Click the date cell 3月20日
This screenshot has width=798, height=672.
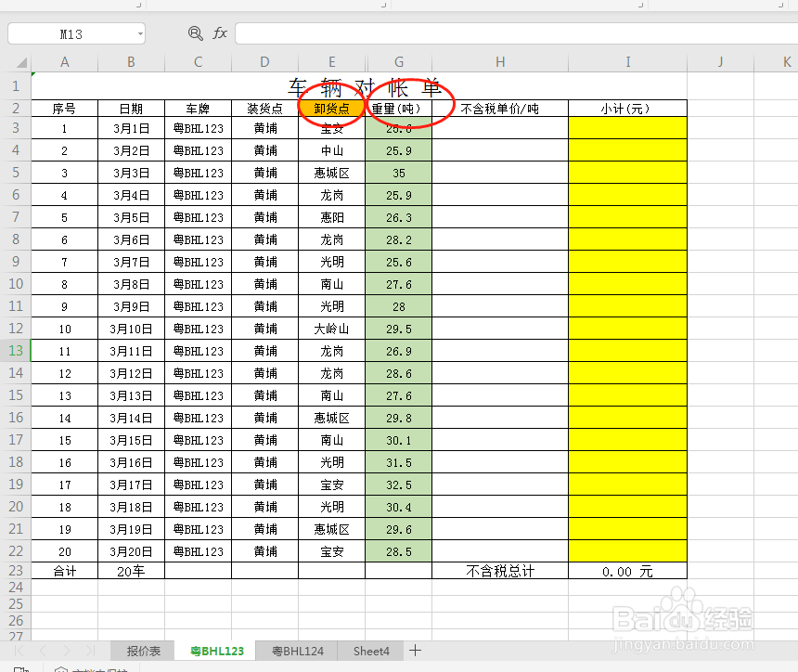point(132,551)
